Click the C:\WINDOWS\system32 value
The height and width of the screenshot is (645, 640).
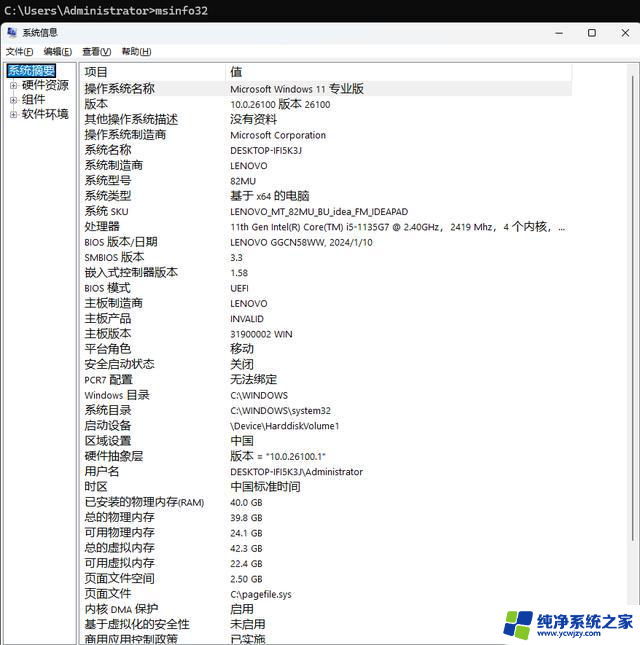point(280,411)
